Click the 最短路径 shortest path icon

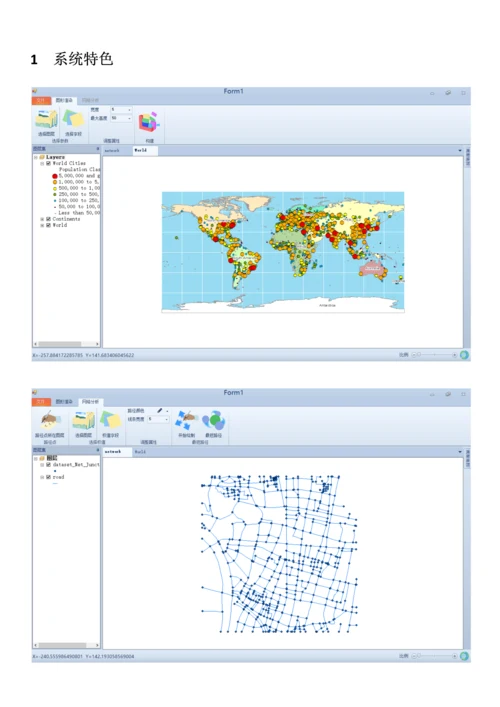point(214,421)
